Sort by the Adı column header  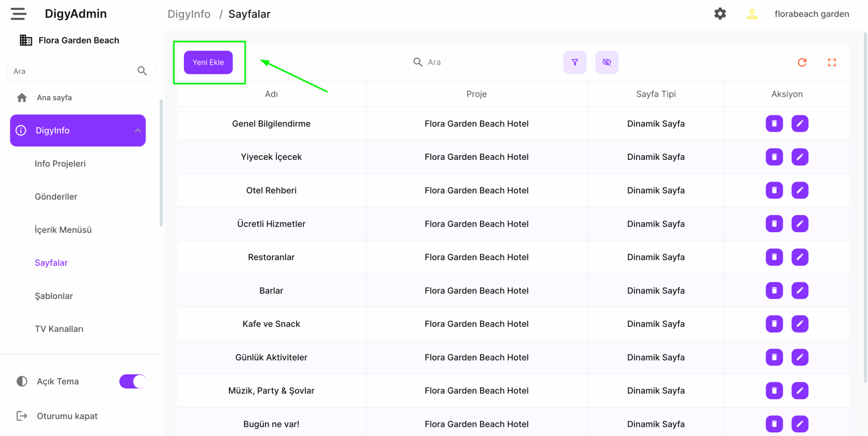coord(271,94)
